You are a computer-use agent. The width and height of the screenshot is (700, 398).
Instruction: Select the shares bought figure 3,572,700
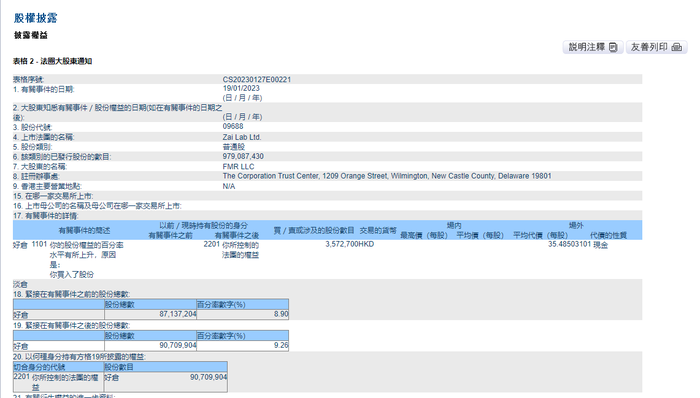342,244
